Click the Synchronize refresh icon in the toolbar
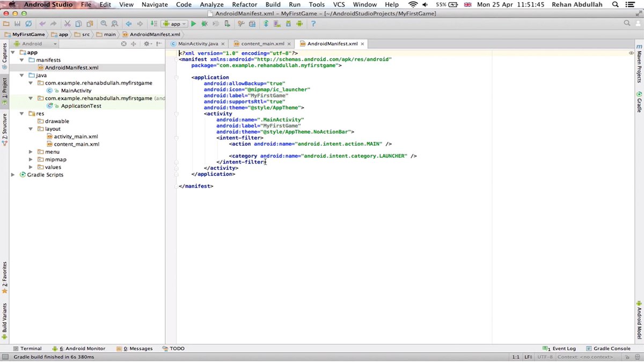 pos(28,24)
